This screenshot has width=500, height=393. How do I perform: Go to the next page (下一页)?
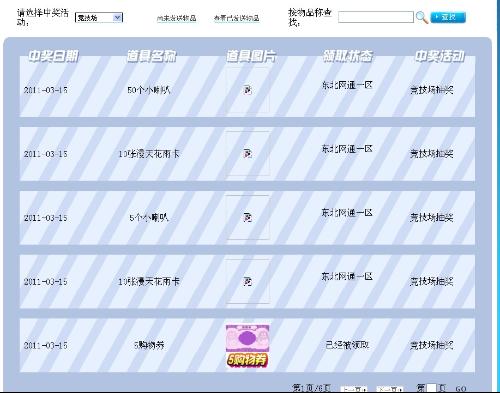(390, 389)
